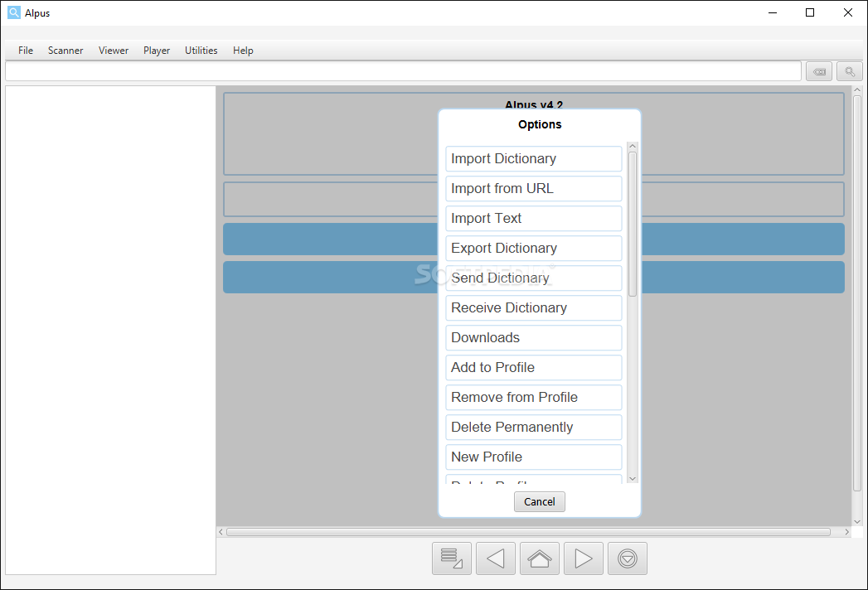Click main panel vertical scroll up arrow
This screenshot has width=868, height=590.
(857, 89)
